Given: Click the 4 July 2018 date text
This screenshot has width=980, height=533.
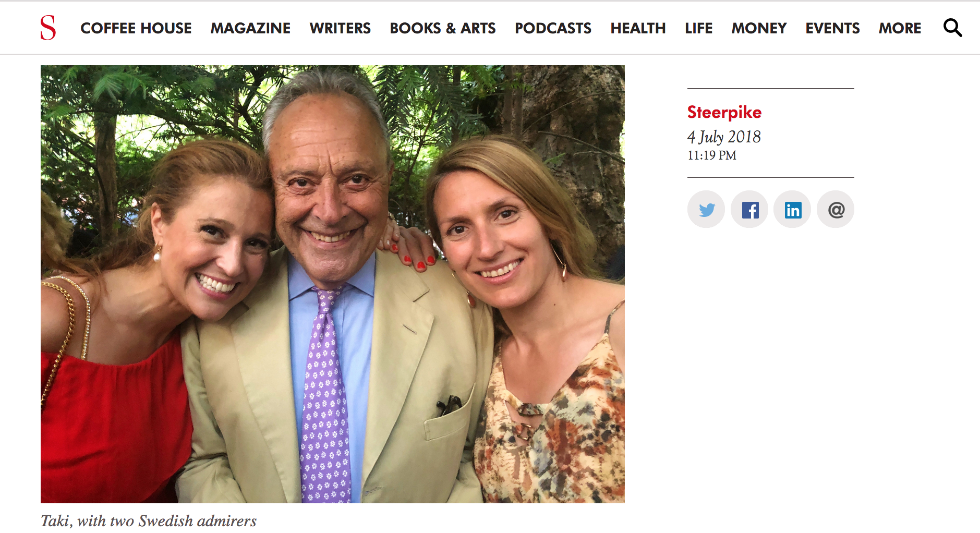Looking at the screenshot, I should click(724, 137).
